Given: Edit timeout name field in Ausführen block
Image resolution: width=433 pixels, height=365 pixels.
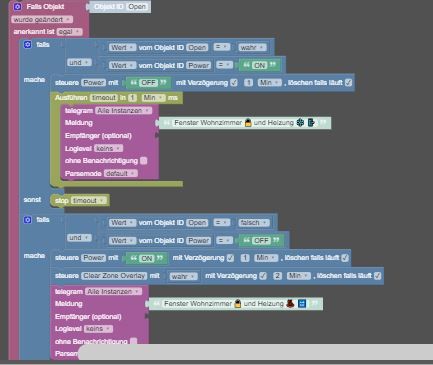Looking at the screenshot, I should tap(104, 98).
